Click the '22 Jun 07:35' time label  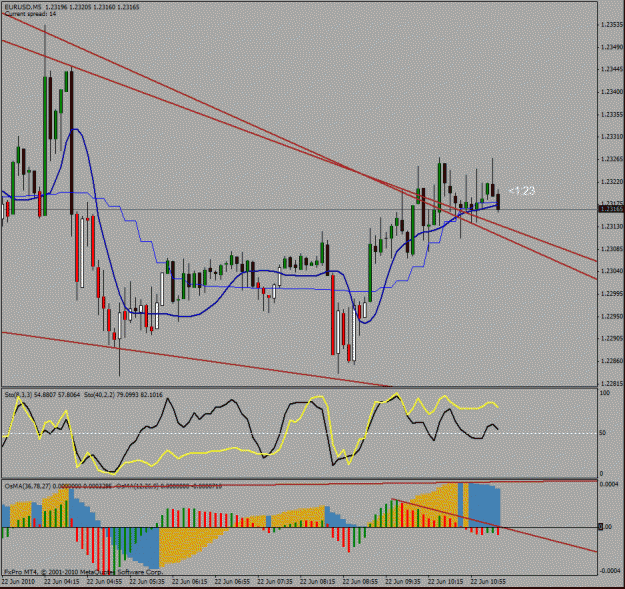tap(275, 582)
